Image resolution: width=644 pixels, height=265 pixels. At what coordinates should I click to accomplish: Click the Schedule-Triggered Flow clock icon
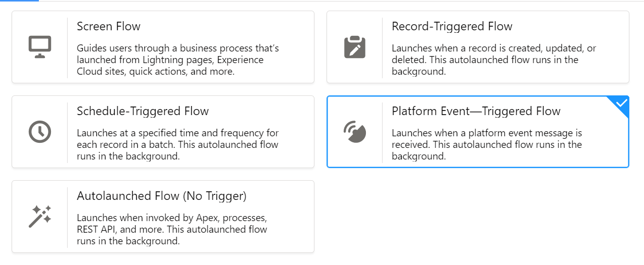coord(39,132)
